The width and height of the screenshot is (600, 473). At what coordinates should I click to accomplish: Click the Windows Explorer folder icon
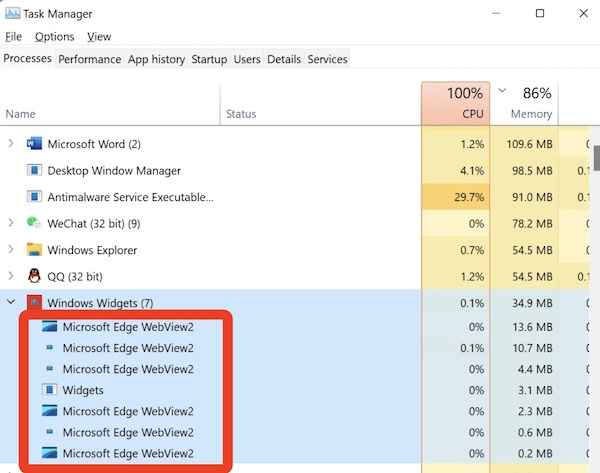point(35,250)
